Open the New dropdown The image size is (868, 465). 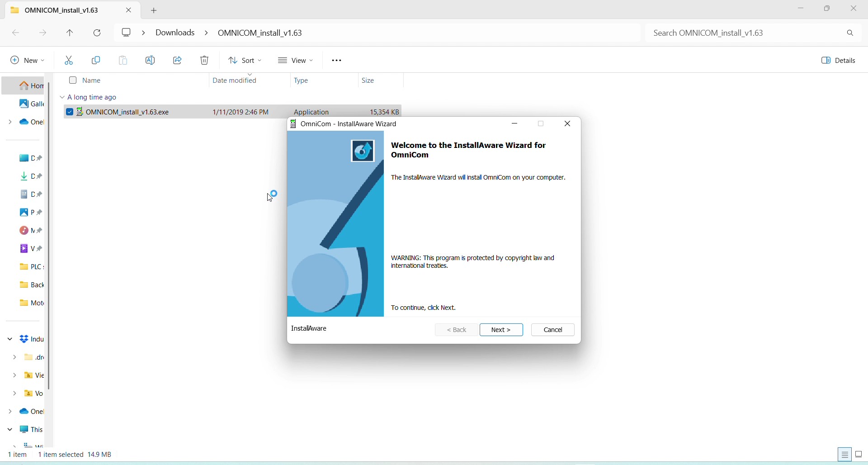(x=28, y=61)
